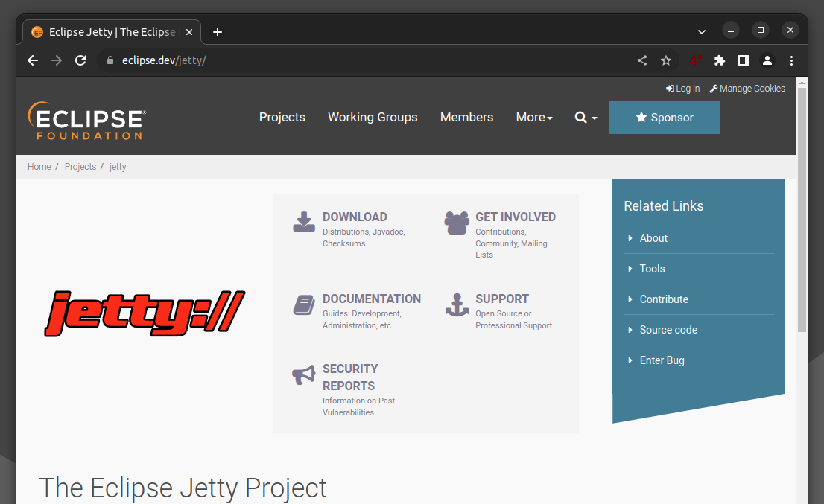Click the Documentation book icon
Image resolution: width=824 pixels, height=504 pixels.
[304, 304]
